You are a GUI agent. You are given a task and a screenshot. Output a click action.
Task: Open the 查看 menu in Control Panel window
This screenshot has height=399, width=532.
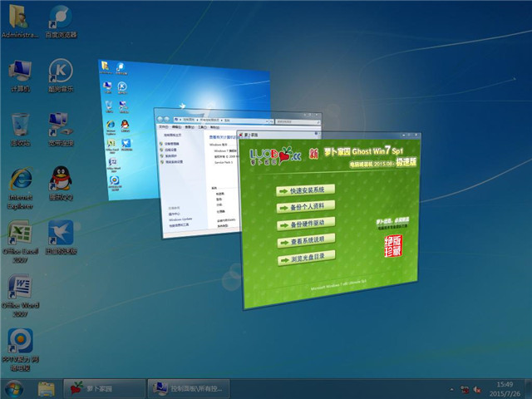(x=190, y=127)
